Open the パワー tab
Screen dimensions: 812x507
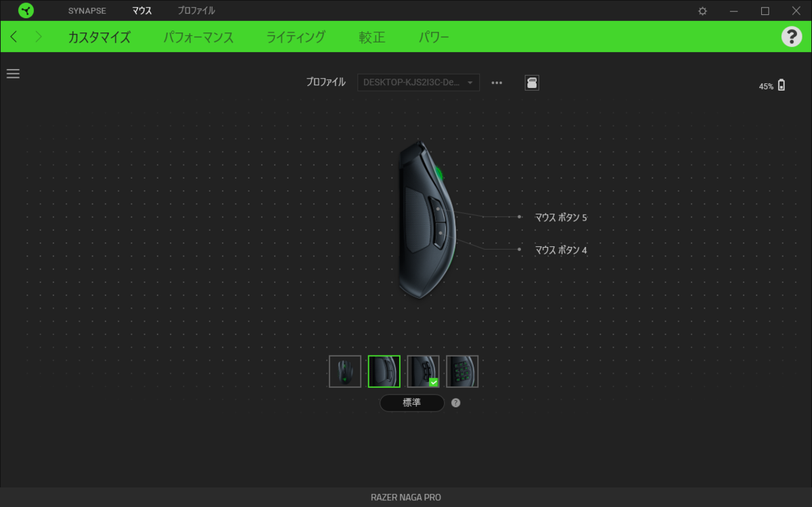pos(434,37)
